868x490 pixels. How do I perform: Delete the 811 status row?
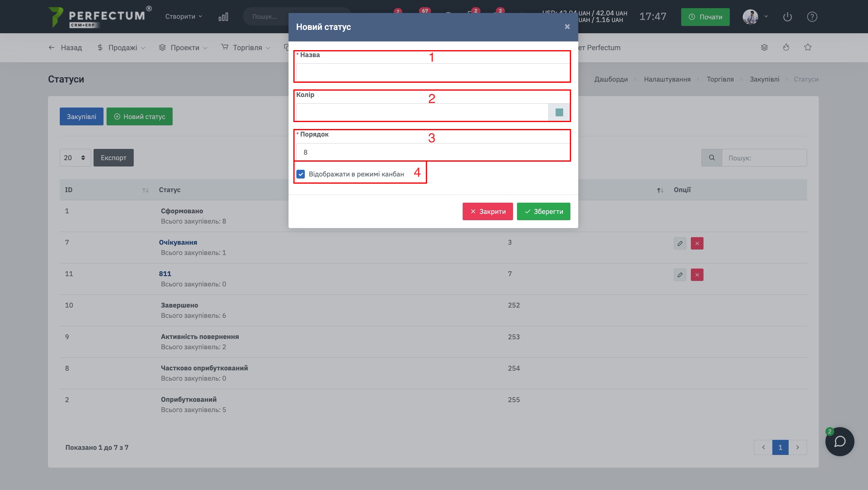point(697,275)
